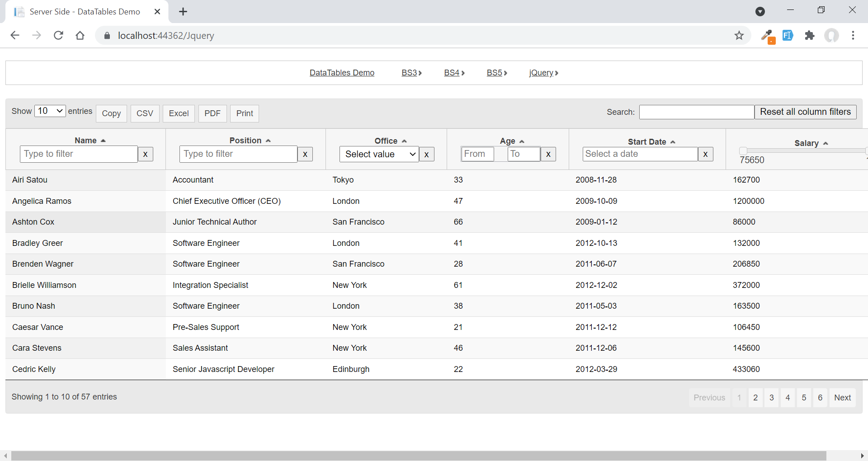
Task: Click the home icon in browser toolbar
Action: click(x=80, y=35)
